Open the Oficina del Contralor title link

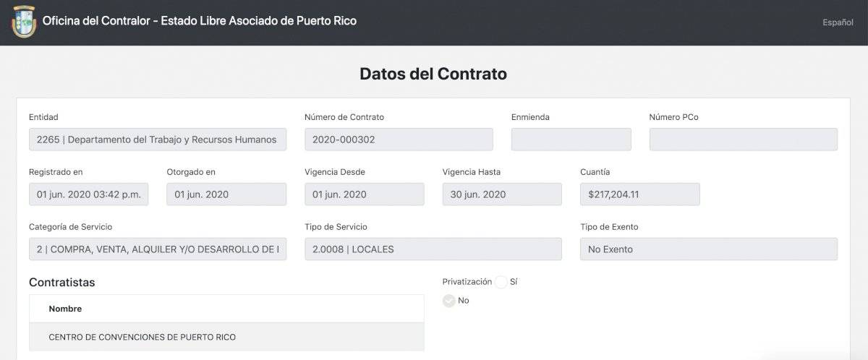200,21
